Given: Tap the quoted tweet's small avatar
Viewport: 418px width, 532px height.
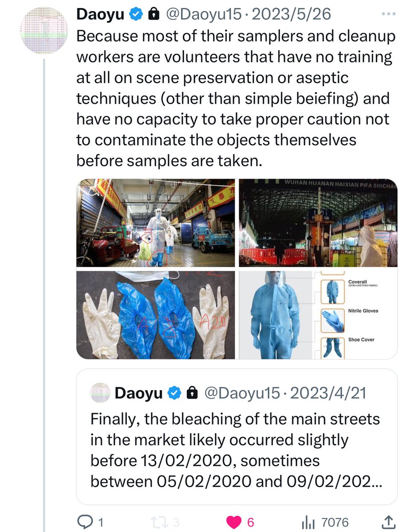Looking at the screenshot, I should coord(100,393).
